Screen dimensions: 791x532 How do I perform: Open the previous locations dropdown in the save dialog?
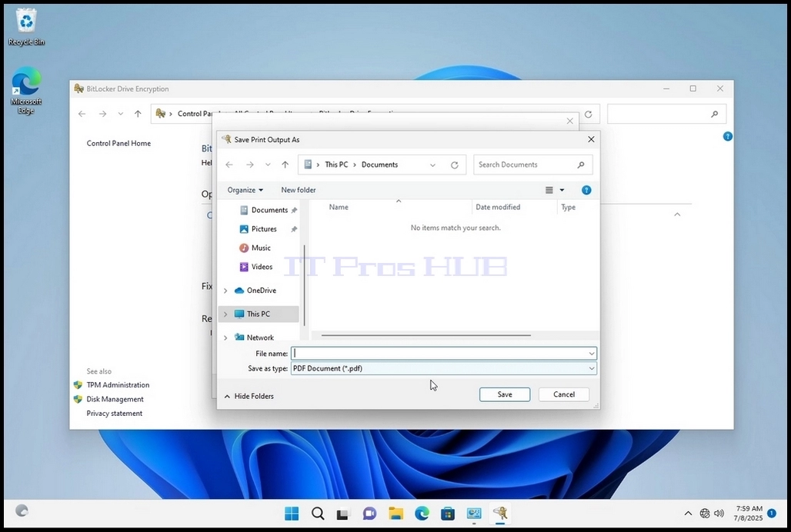point(432,165)
